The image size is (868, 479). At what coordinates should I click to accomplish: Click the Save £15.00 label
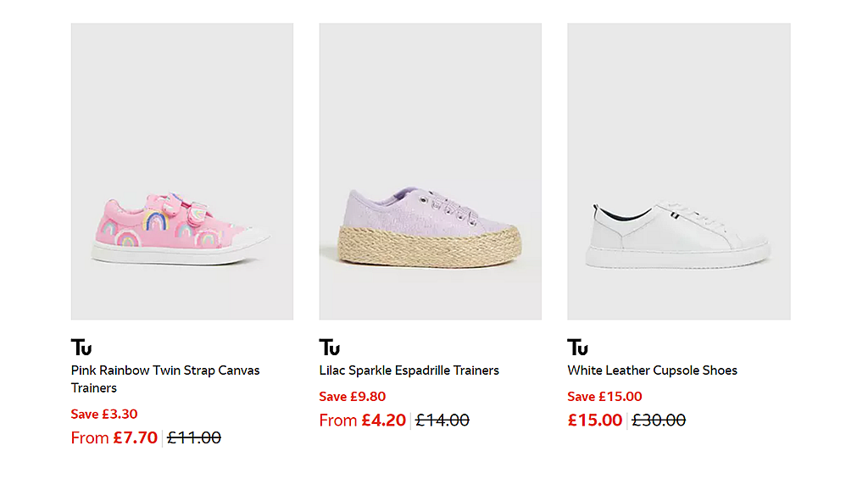tap(605, 397)
